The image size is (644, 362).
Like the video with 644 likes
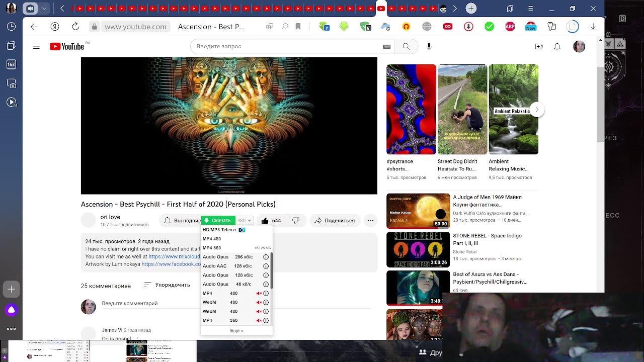(271, 220)
